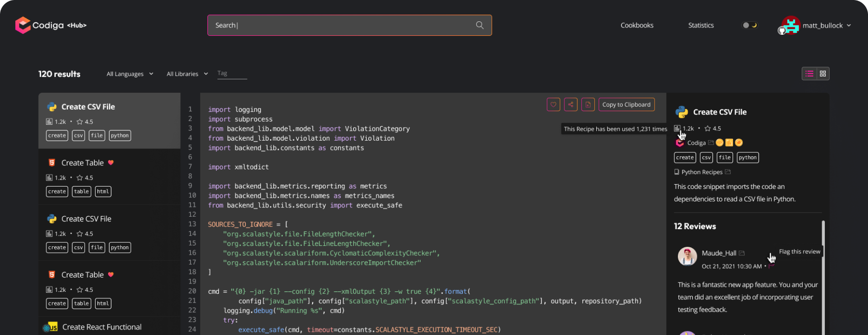Viewport: 868px width, 335px height.
Task: Click the red heart on Create Table card above Create React Functional
Action: [x=111, y=275]
